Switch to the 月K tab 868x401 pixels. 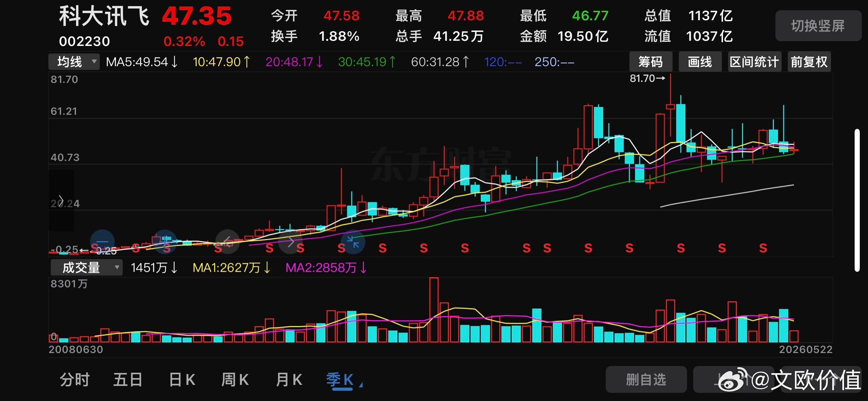point(289,380)
